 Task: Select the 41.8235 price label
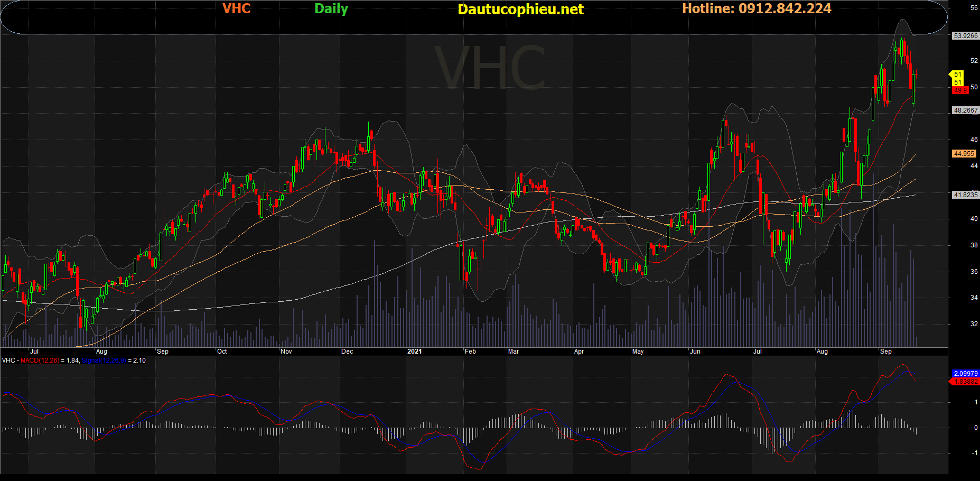coord(965,195)
